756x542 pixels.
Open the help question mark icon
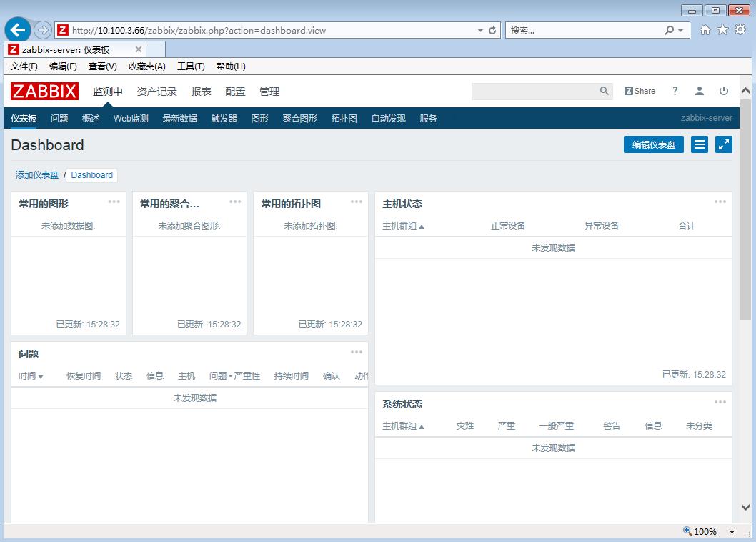[x=675, y=91]
